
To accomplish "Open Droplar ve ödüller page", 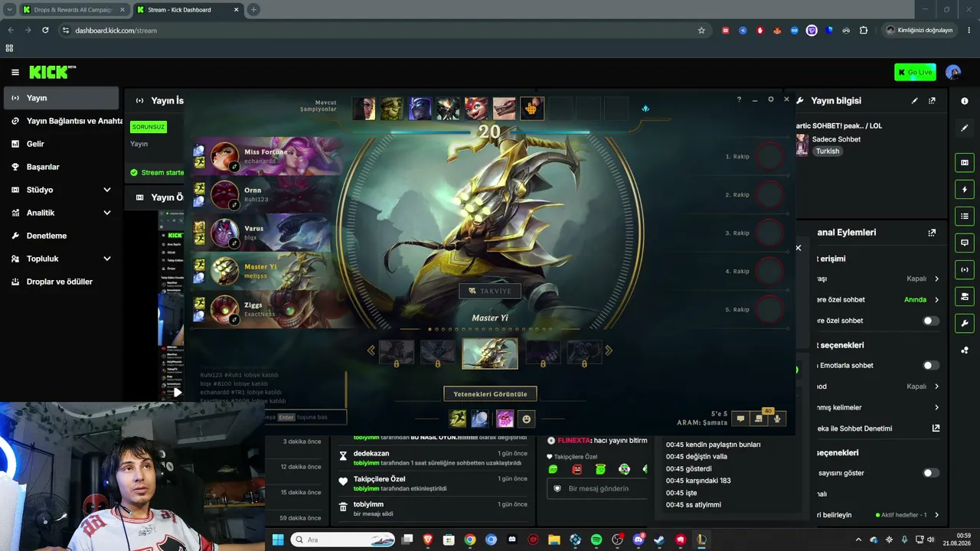I will [x=61, y=282].
